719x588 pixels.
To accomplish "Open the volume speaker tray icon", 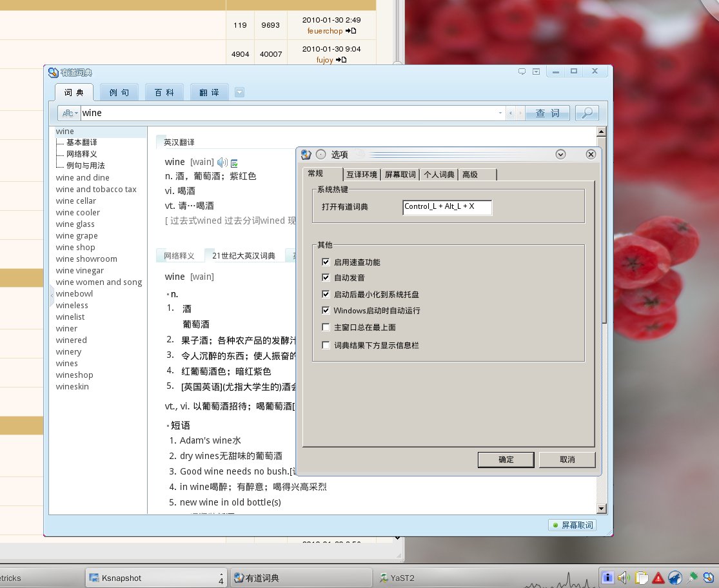I will pos(624,578).
